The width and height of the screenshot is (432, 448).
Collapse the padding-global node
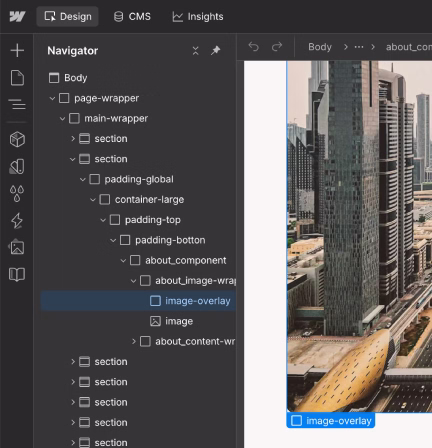tap(83, 179)
